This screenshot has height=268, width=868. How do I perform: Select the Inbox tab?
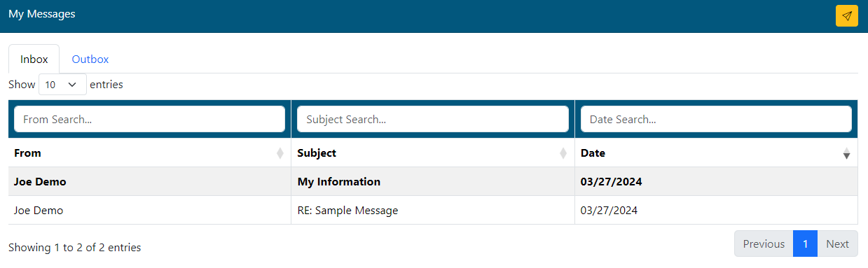click(x=34, y=59)
